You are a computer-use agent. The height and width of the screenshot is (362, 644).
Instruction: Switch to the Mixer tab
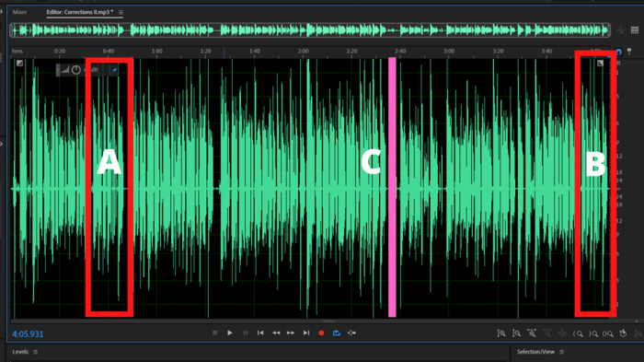(19, 12)
